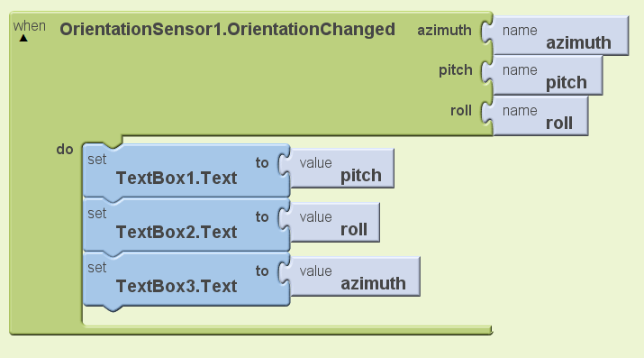Image resolution: width=644 pixels, height=358 pixels.
Task: Click the name pitch parameter block
Action: (548, 76)
